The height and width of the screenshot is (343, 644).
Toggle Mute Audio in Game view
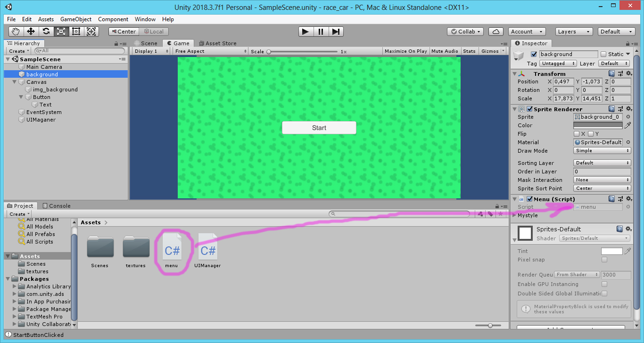coord(445,51)
